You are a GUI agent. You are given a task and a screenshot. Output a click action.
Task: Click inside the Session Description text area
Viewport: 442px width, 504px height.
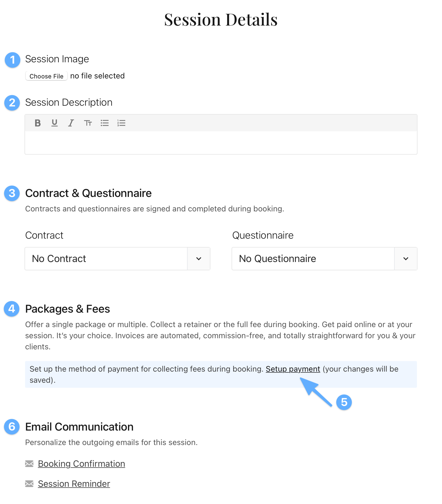click(x=221, y=143)
